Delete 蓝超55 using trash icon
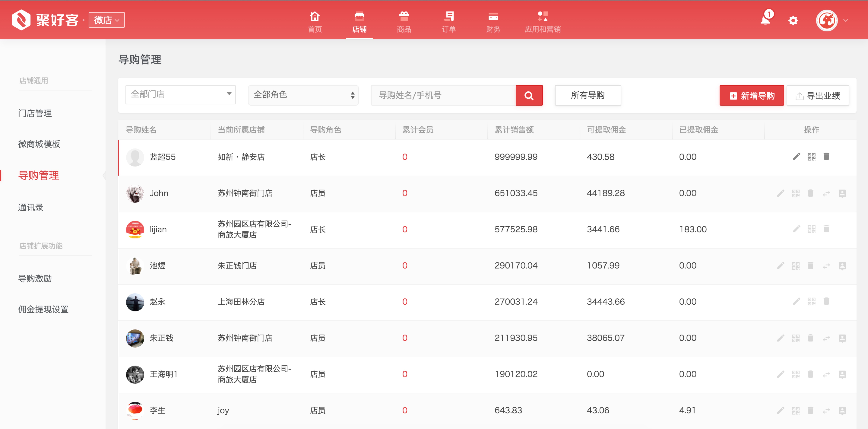Viewport: 868px width, 429px height. pyautogui.click(x=826, y=156)
